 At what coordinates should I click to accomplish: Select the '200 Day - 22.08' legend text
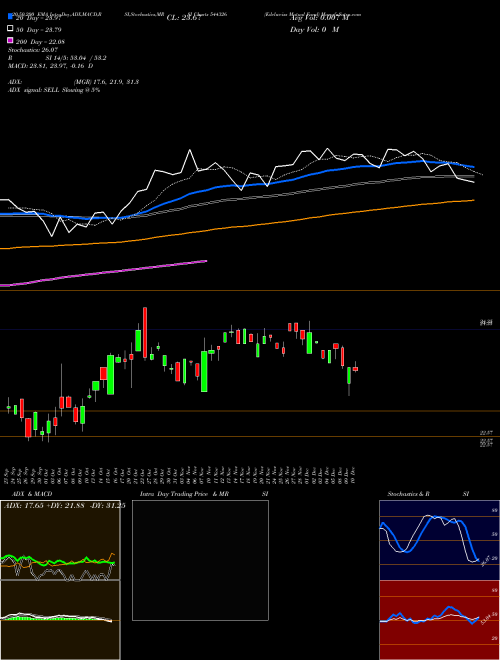tap(40, 41)
